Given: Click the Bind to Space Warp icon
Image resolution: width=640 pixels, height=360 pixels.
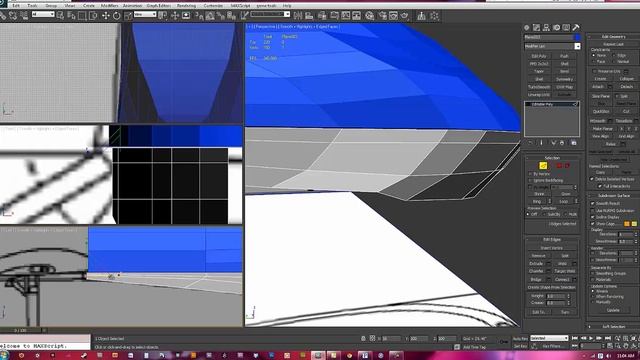Looking at the screenshot, I should coord(24,16).
